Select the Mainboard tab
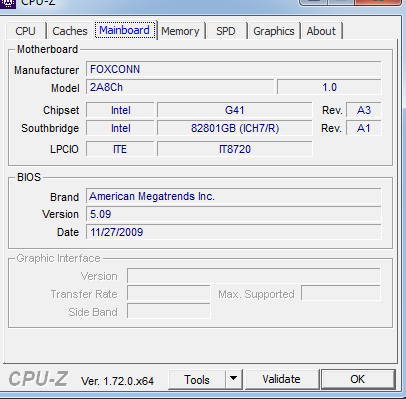Screen dimensions: 406x399 [x=125, y=30]
